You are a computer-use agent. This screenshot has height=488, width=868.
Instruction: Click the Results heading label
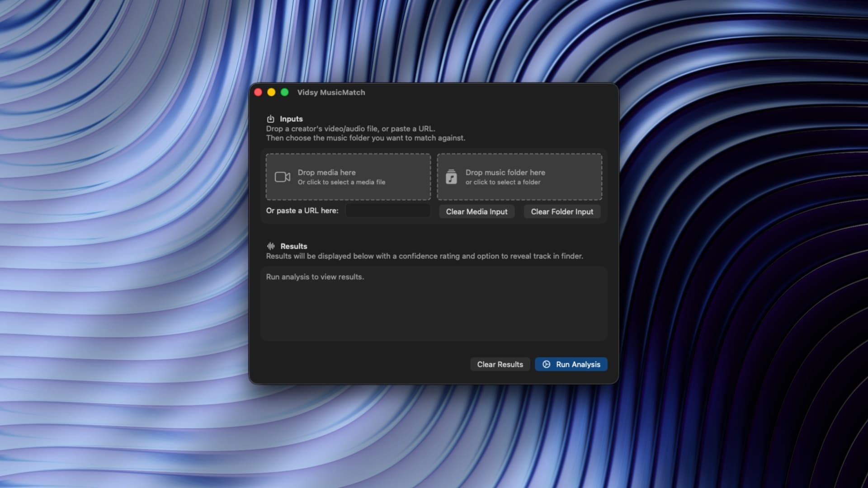(x=294, y=246)
